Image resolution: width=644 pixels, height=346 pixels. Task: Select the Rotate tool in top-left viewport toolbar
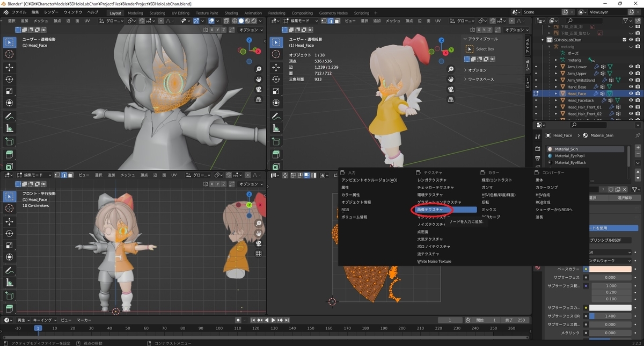10,79
